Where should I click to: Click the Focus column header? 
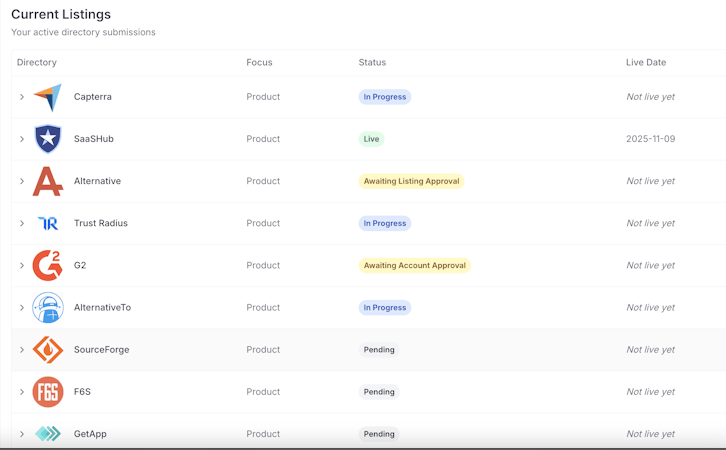coord(259,62)
